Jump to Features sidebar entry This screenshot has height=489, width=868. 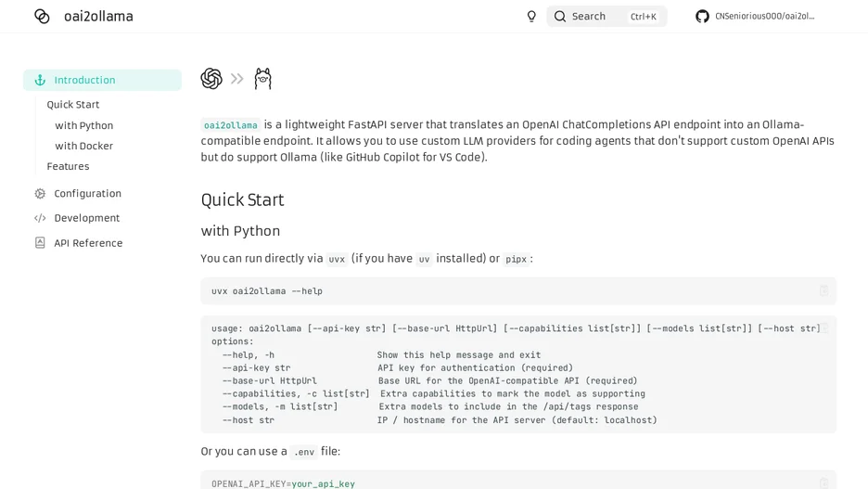coord(68,167)
